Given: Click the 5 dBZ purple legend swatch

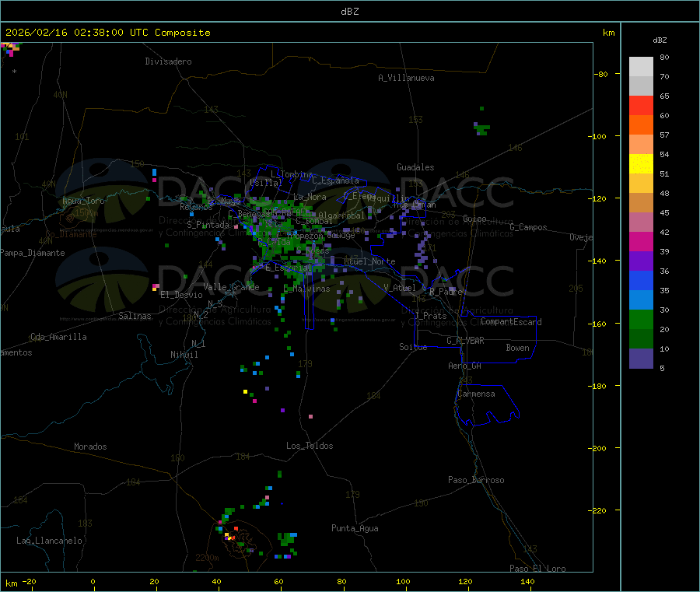Looking at the screenshot, I should tap(641, 359).
